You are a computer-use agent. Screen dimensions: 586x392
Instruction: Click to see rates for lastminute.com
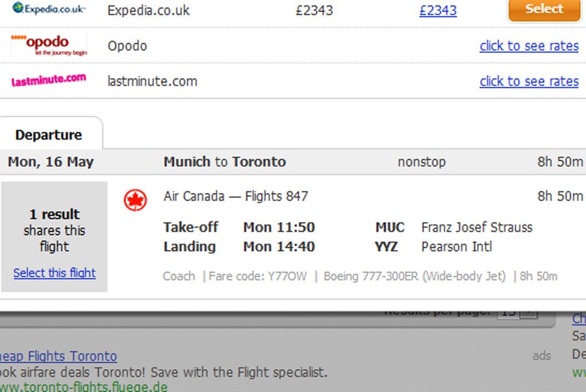click(x=529, y=81)
